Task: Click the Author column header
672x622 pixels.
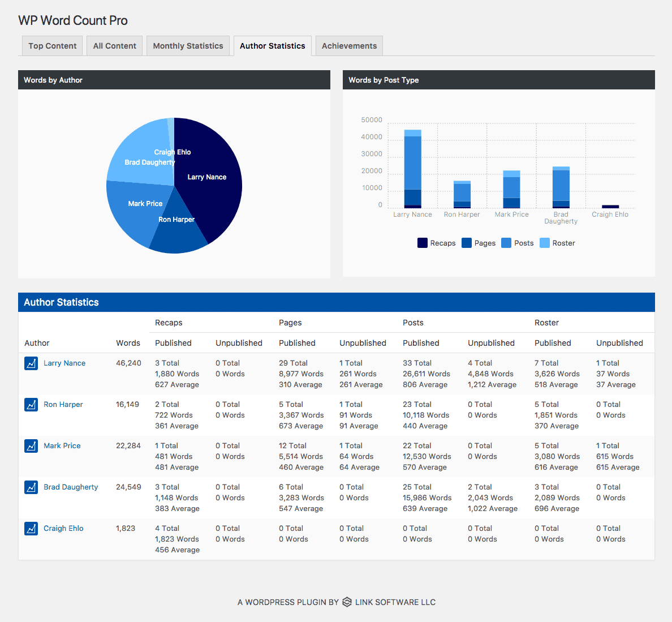Action: pos(37,343)
